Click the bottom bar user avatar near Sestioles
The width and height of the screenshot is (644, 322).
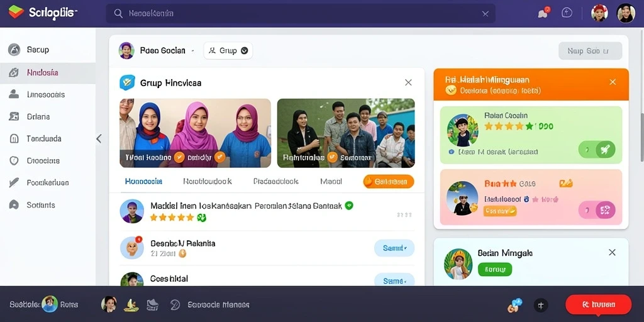[x=50, y=304]
